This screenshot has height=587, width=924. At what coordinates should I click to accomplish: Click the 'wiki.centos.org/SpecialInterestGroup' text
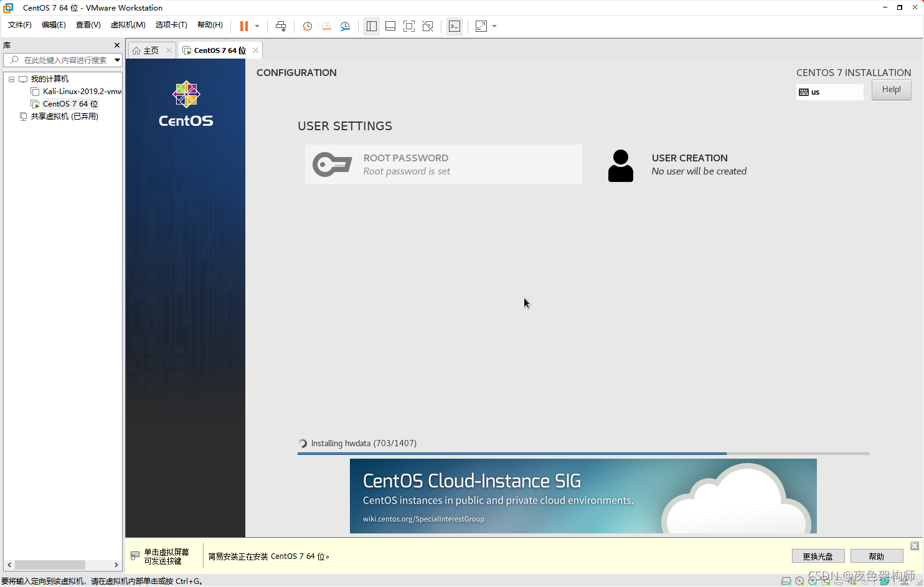click(423, 519)
